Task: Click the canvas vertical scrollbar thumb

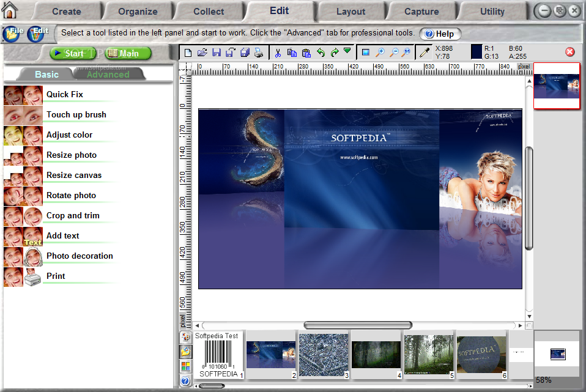Action: [529, 198]
